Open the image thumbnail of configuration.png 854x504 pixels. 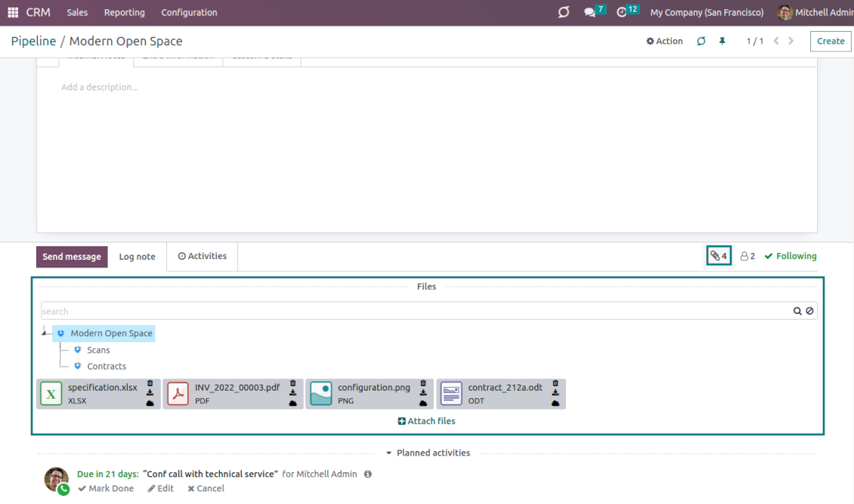pos(320,394)
